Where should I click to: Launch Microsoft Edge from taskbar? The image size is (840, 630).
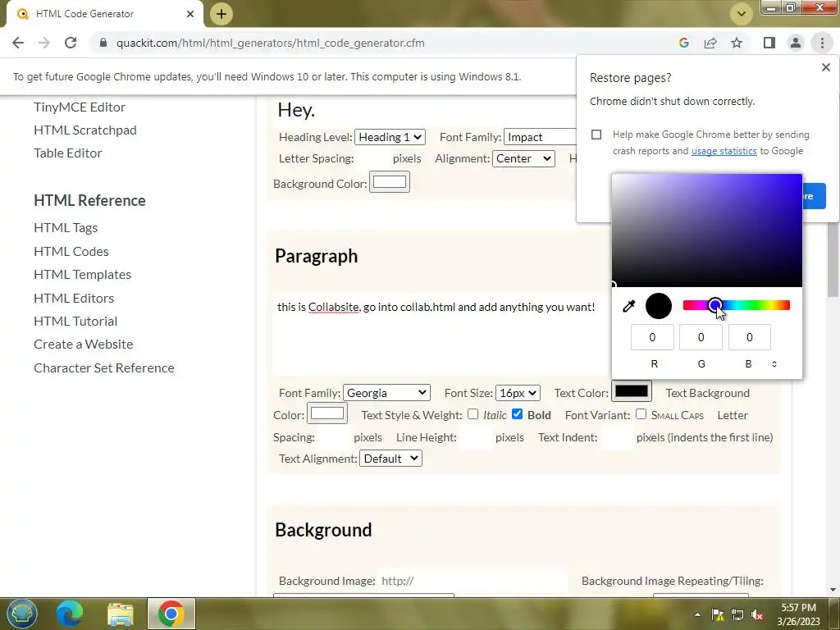coord(70,614)
